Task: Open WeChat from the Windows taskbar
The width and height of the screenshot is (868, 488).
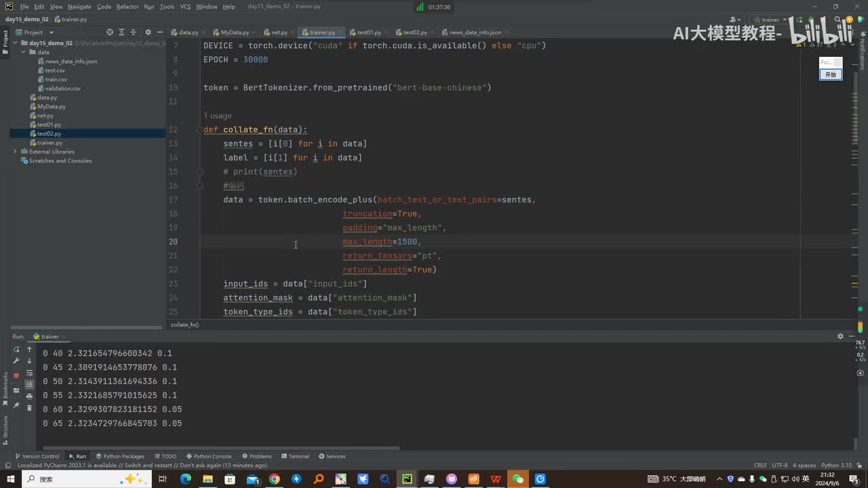Action: (518, 479)
